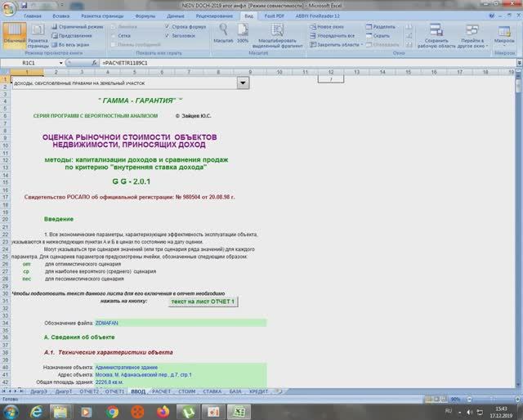523x420 pixels.
Task: Open the Разметка страницы ribbon tab
Action: [x=102, y=16]
